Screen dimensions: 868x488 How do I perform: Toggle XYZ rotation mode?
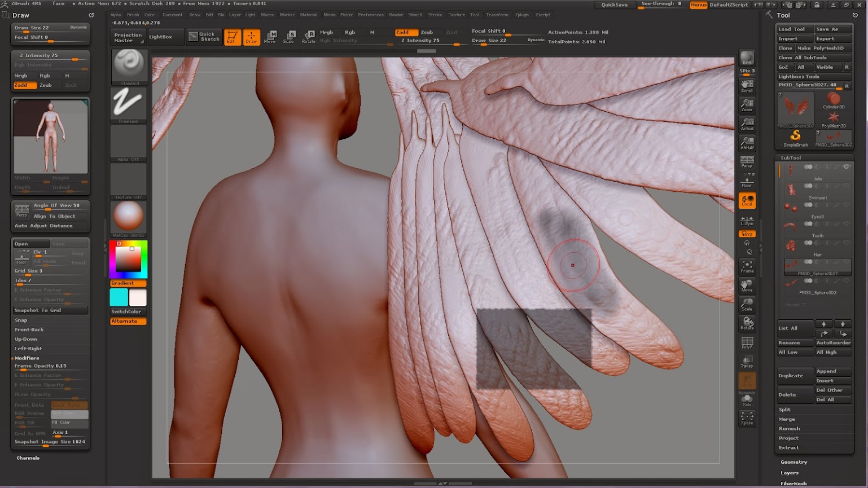[747, 234]
